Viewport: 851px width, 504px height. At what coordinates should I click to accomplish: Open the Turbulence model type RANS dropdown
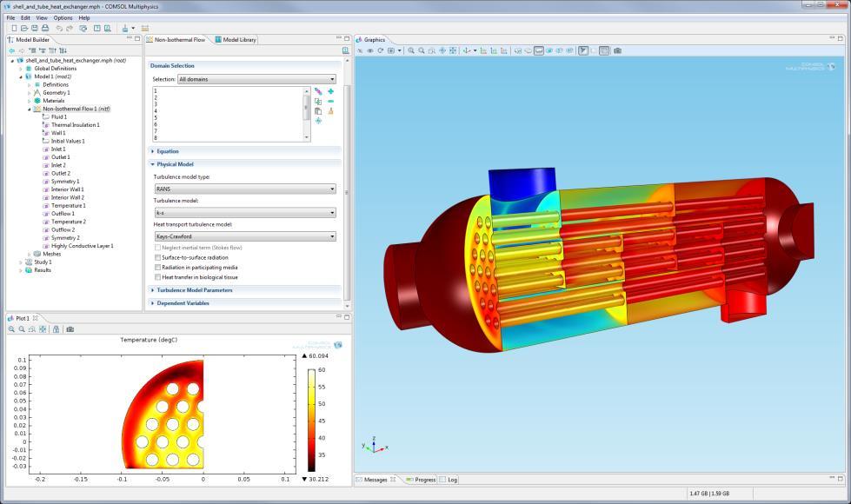coord(245,189)
